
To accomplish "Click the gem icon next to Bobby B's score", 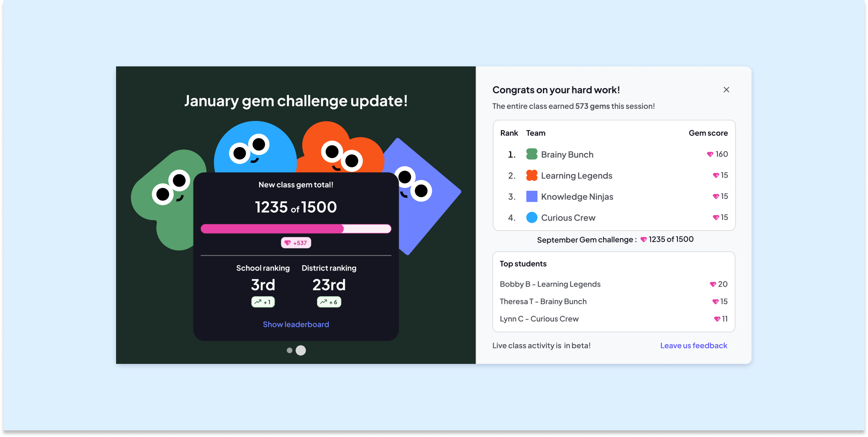I will coord(713,284).
